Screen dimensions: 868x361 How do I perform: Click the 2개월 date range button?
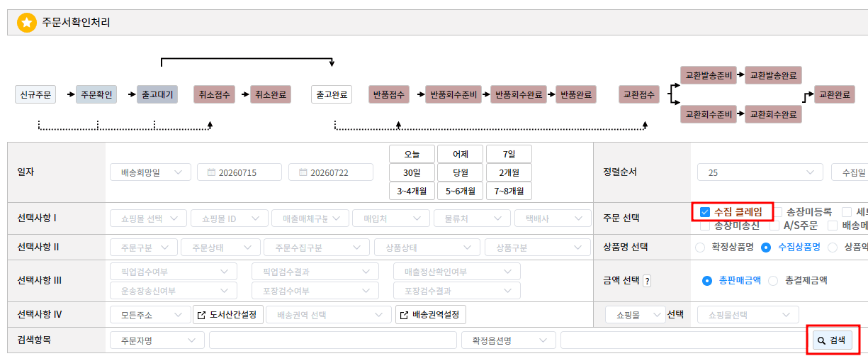click(x=509, y=172)
